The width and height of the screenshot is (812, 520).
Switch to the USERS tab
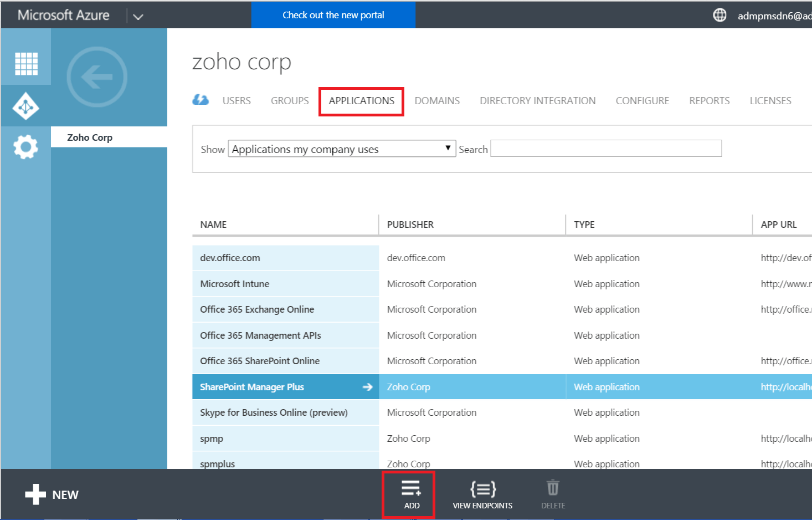237,101
